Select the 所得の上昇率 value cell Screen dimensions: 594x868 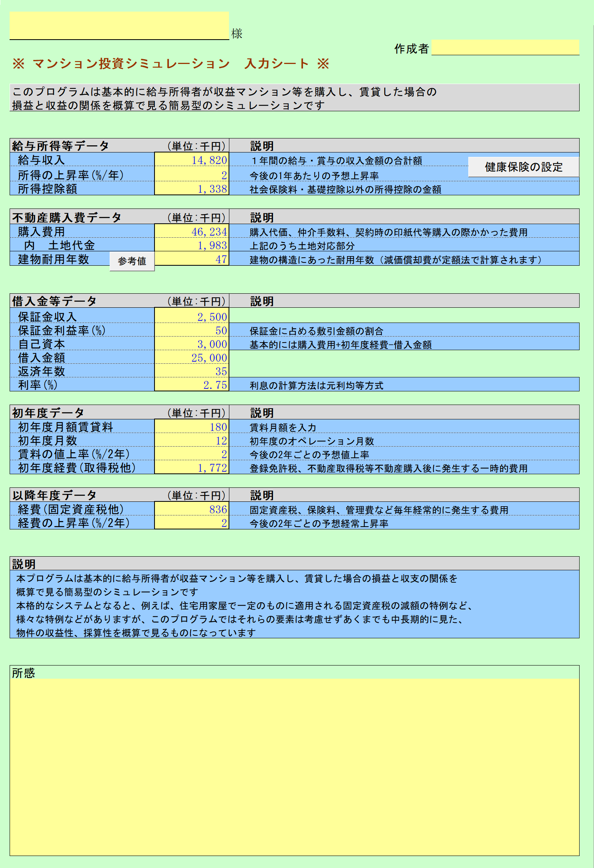click(192, 174)
